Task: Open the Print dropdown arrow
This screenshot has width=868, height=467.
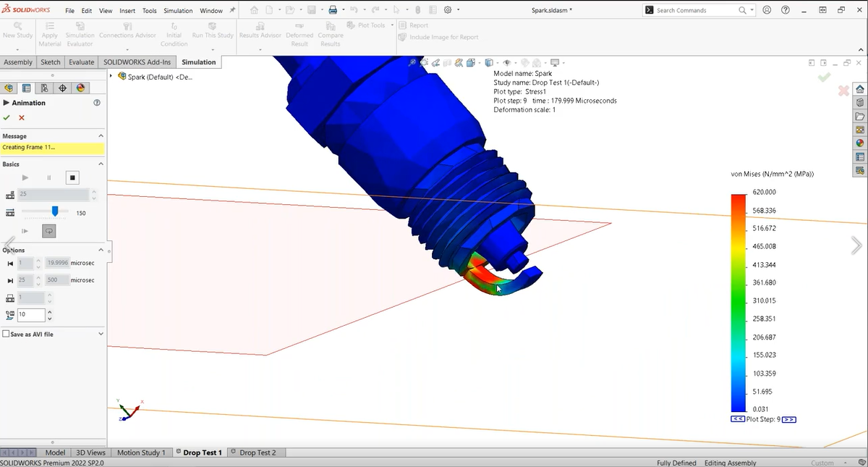Action: (342, 10)
